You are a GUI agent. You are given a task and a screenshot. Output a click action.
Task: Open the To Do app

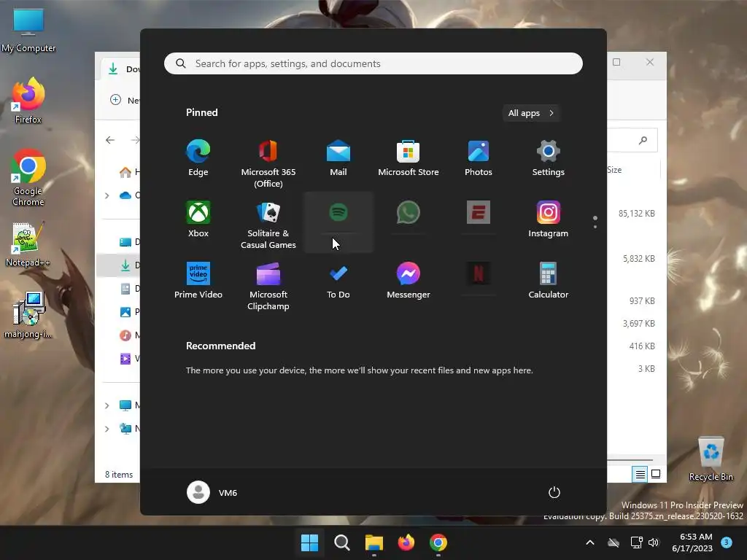(x=338, y=281)
